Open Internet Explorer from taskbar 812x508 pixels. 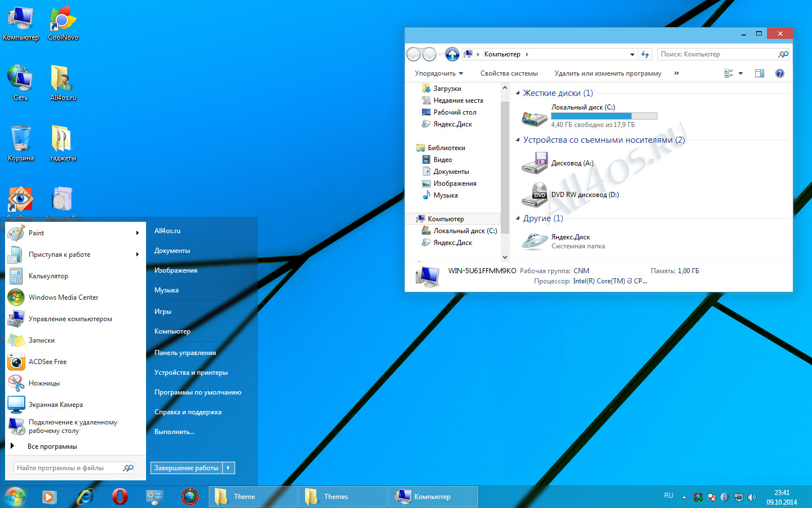(x=85, y=497)
